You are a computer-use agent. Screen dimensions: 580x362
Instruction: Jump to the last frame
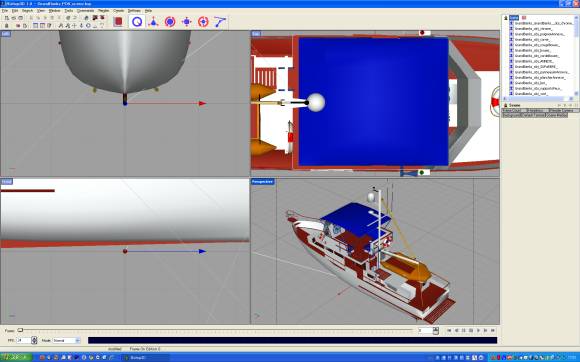click(x=493, y=331)
